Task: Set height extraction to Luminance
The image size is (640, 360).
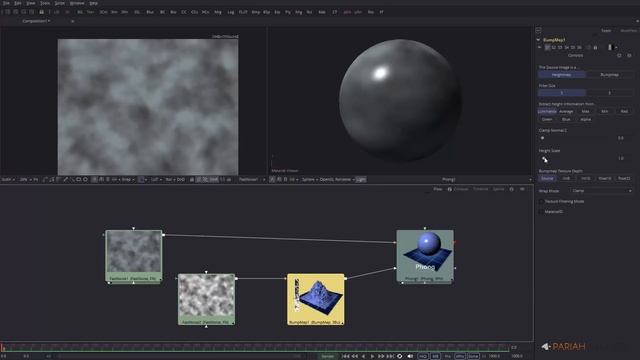Action: [x=547, y=111]
